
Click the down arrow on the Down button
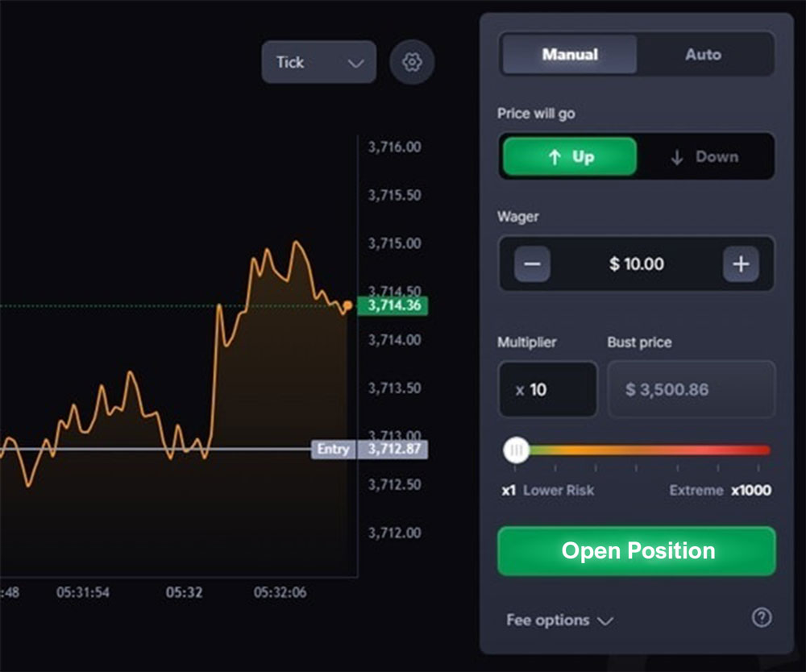(677, 156)
